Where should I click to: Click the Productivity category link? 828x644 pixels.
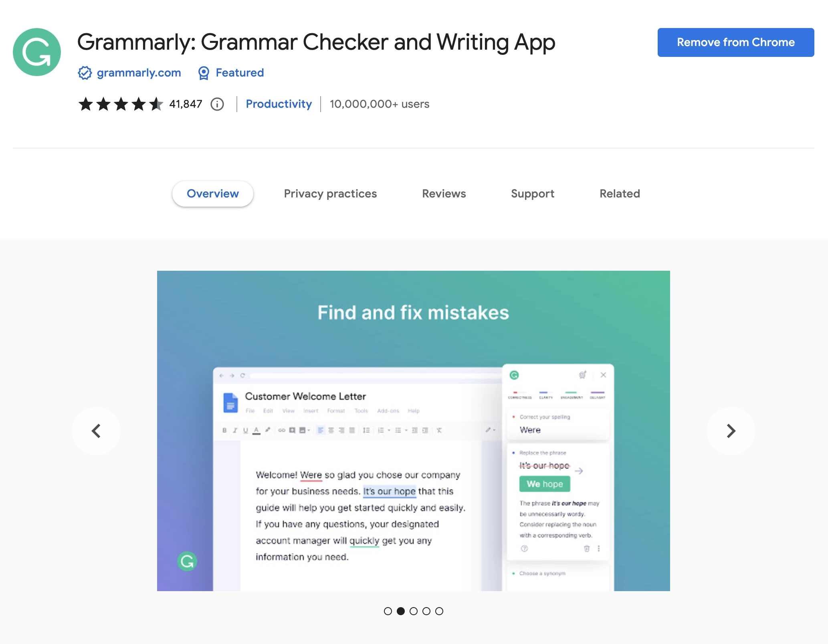pos(278,103)
